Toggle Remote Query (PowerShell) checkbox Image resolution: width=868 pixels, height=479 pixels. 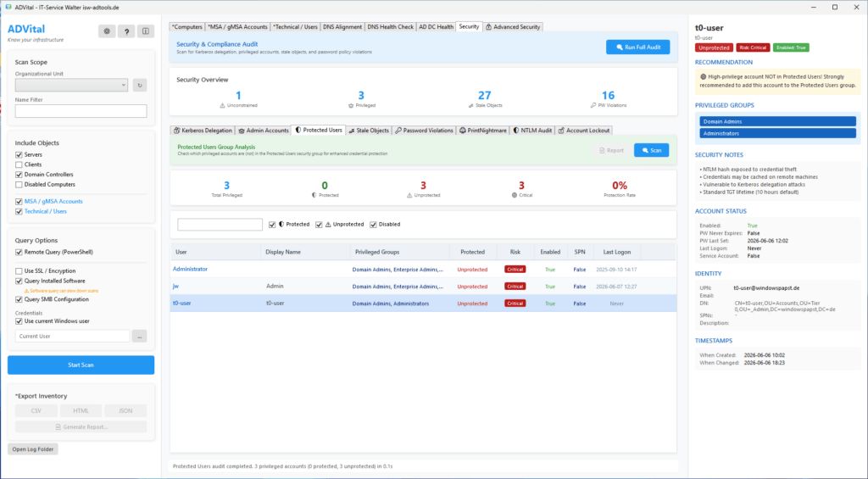point(19,253)
